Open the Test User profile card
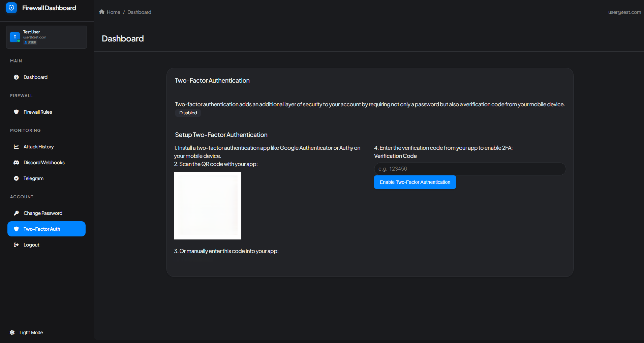The height and width of the screenshot is (343, 644). pyautogui.click(x=47, y=37)
